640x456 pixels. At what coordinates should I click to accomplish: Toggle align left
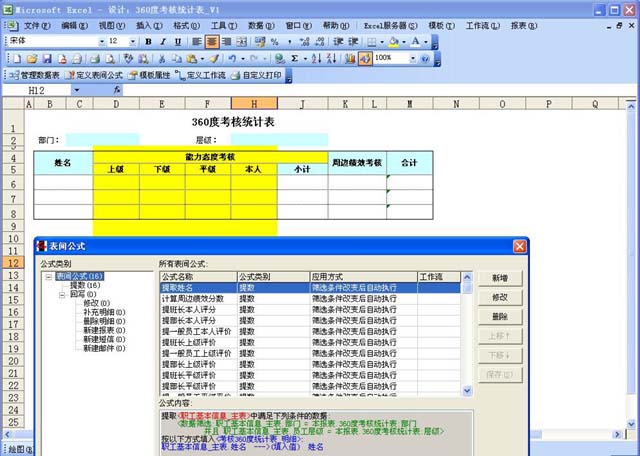[197, 41]
